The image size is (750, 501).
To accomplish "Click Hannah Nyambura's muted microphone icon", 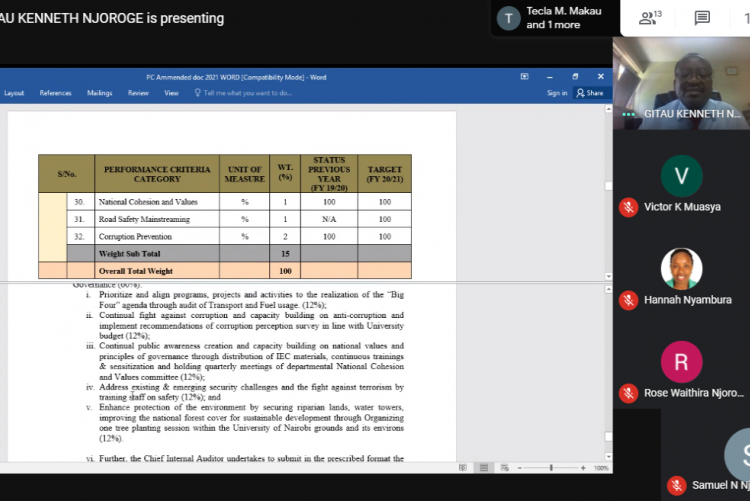I will (628, 300).
